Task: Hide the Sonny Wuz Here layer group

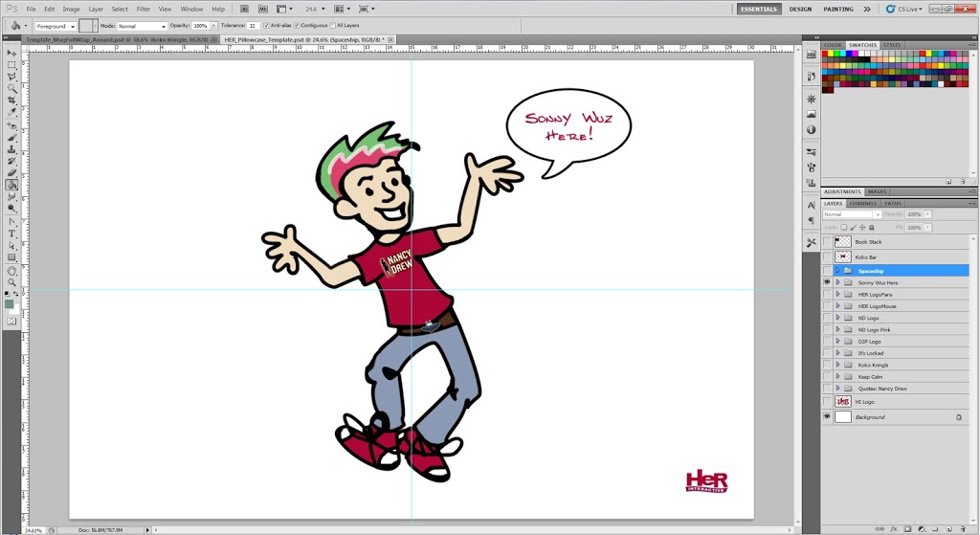Action: pyautogui.click(x=827, y=282)
